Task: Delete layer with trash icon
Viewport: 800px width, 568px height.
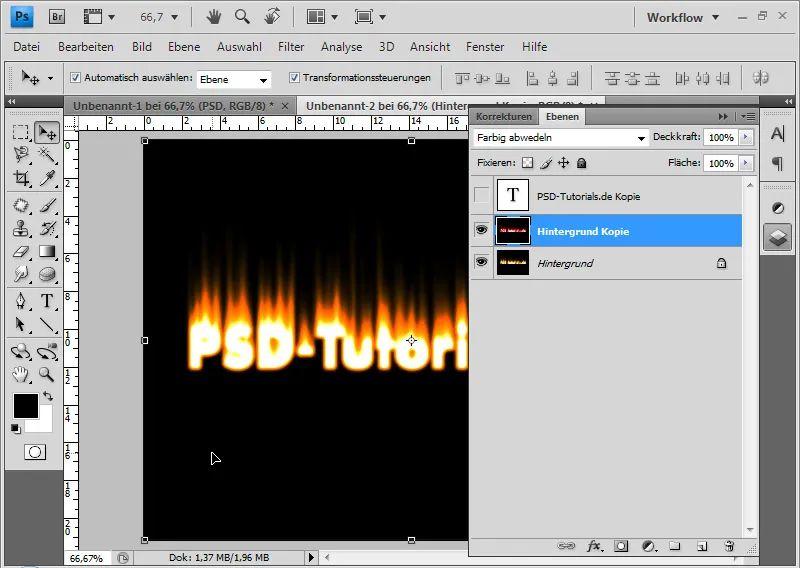Action: coord(729,547)
